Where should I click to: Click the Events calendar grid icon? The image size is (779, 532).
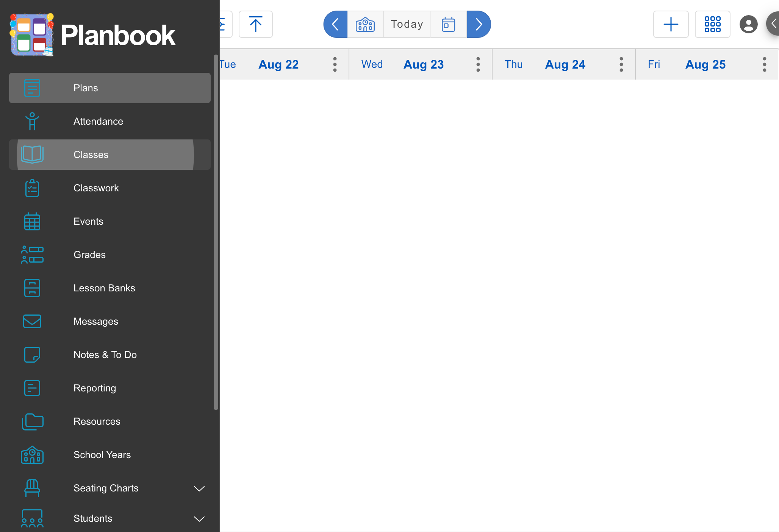pyautogui.click(x=32, y=221)
